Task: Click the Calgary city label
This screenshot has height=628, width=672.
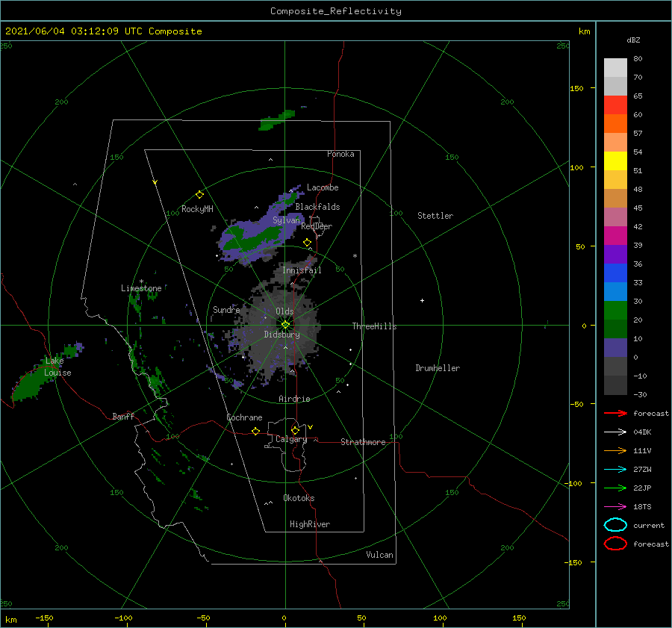Action: point(291,439)
